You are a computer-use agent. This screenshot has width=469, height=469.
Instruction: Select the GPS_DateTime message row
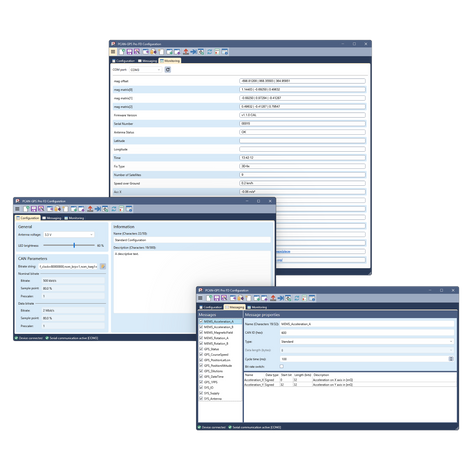pyautogui.click(x=220, y=377)
